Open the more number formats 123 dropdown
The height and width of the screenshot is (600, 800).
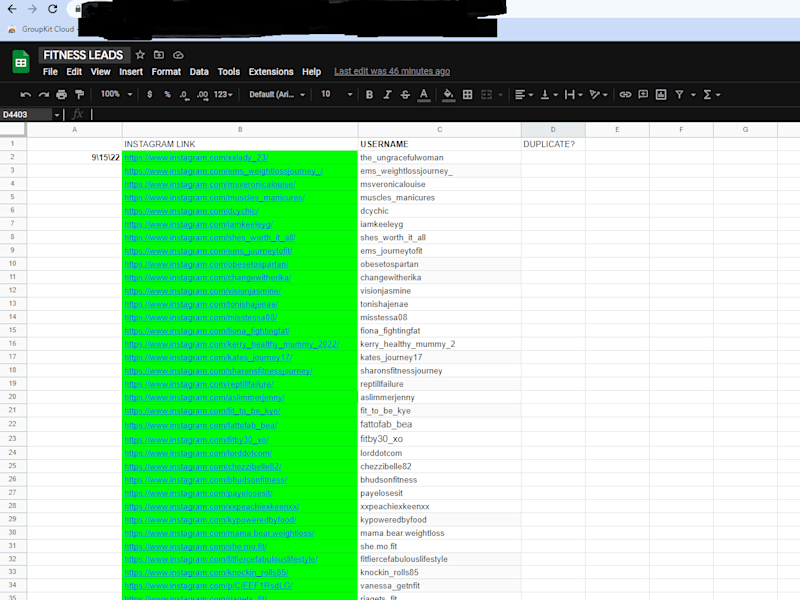click(223, 94)
